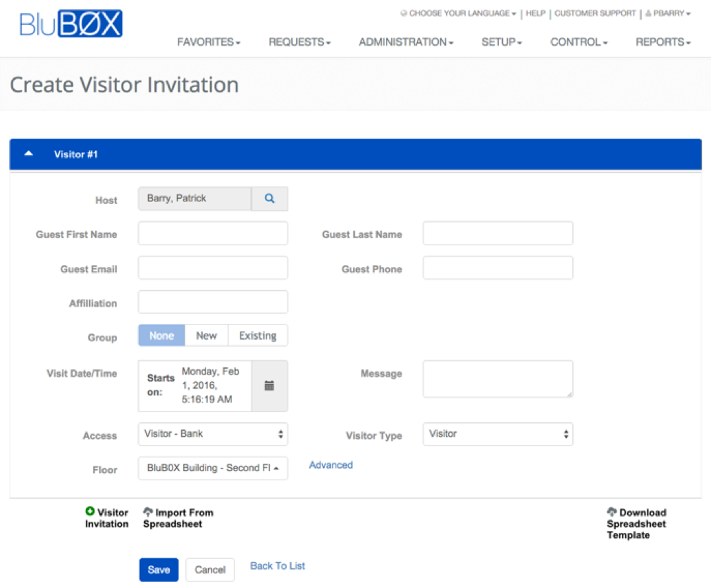Click the Download Spreadsheet Template cloud icon
Screen dimensions: 711x588
point(612,512)
